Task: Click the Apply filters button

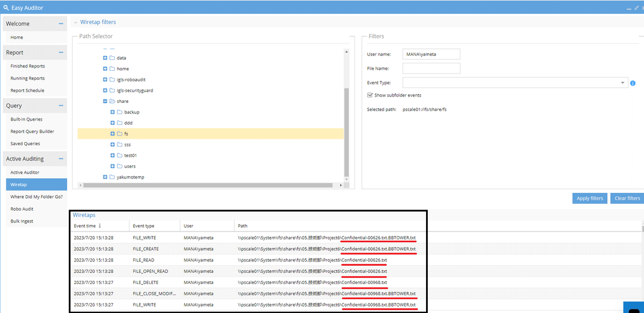Action: click(x=589, y=198)
